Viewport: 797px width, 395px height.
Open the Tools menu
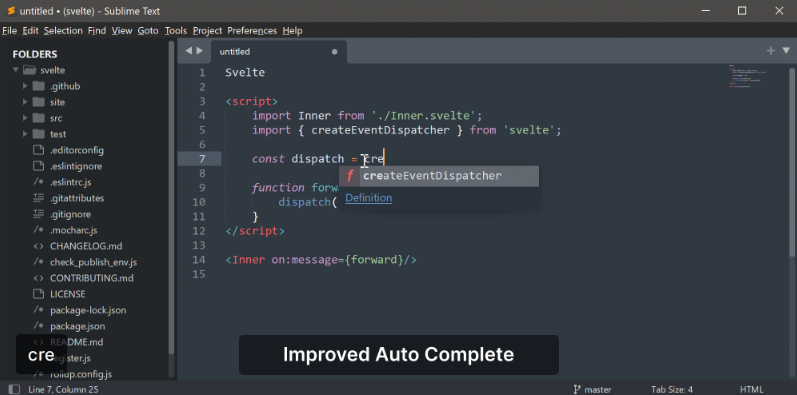point(176,31)
